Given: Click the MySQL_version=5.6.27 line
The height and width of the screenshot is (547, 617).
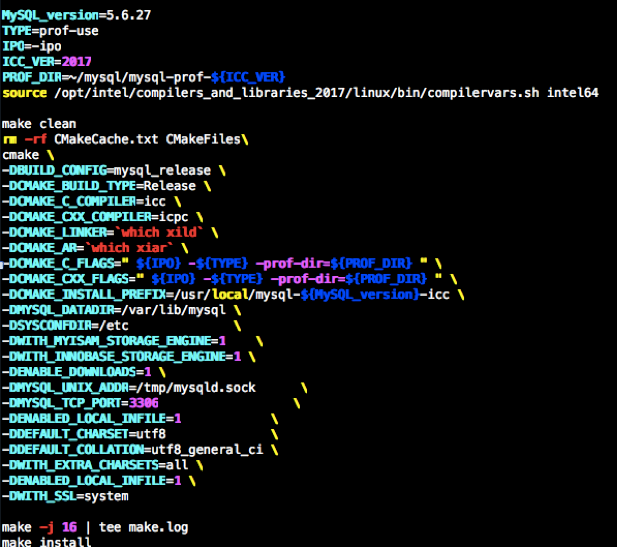Looking at the screenshot, I should tap(76, 15).
